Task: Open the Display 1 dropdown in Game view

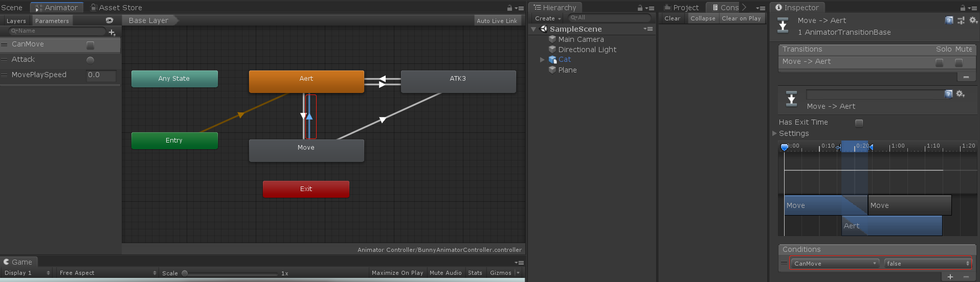Action: 27,273
